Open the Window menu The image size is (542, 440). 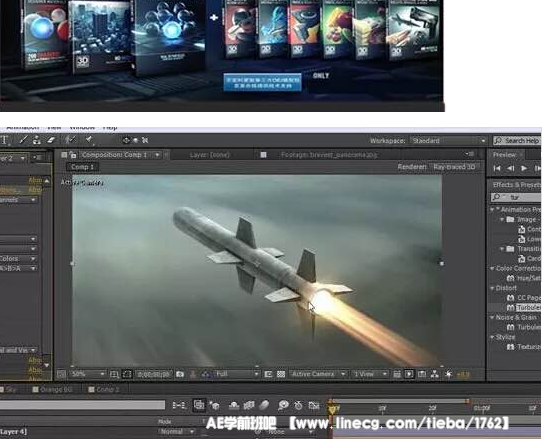(x=82, y=128)
